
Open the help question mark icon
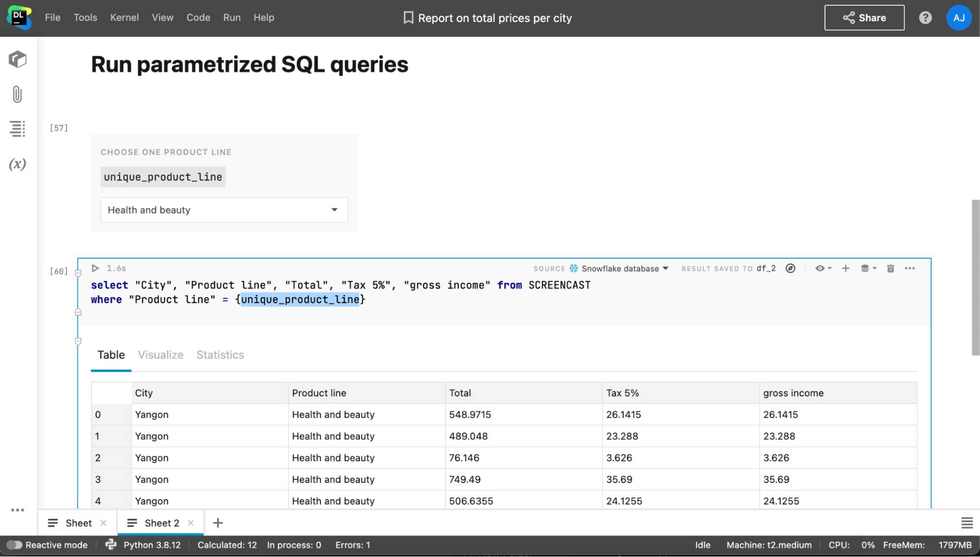(x=925, y=18)
